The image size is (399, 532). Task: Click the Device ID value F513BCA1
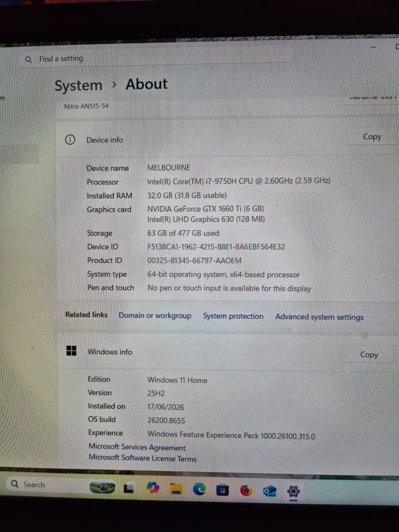point(216,247)
